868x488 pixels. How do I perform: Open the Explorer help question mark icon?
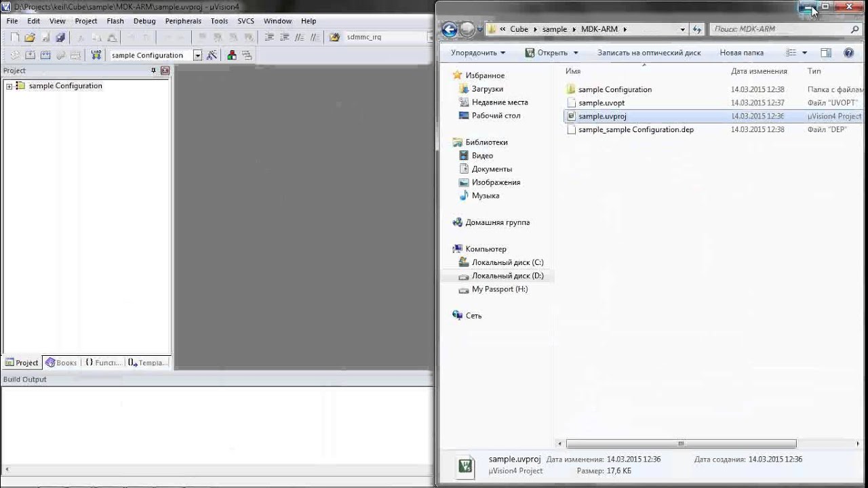click(x=848, y=52)
